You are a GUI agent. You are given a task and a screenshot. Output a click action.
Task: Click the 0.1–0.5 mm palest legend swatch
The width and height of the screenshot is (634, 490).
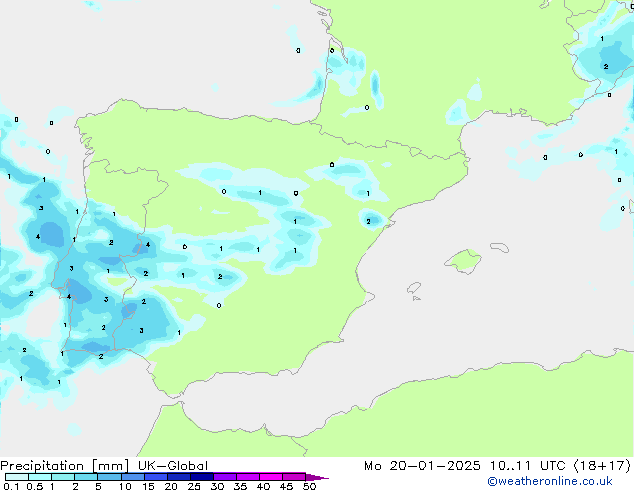[17, 477]
